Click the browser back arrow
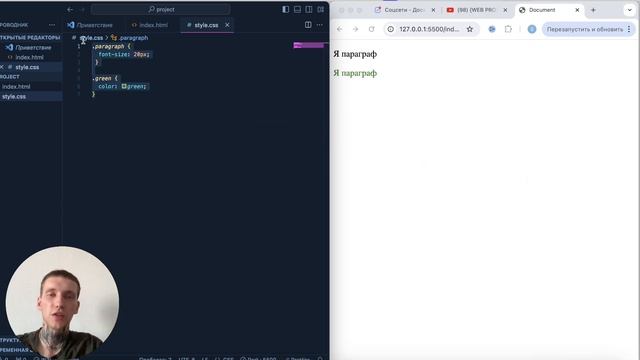The image size is (640, 360). click(x=340, y=29)
